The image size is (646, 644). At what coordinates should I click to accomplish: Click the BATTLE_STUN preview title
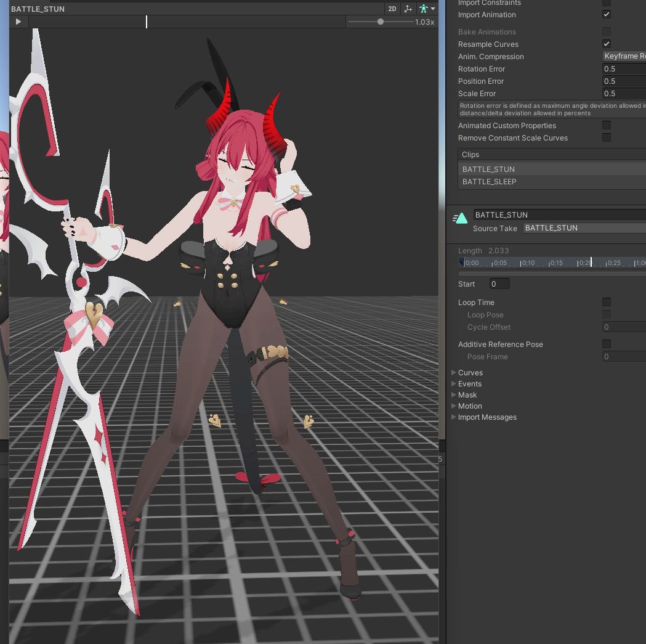(38, 9)
